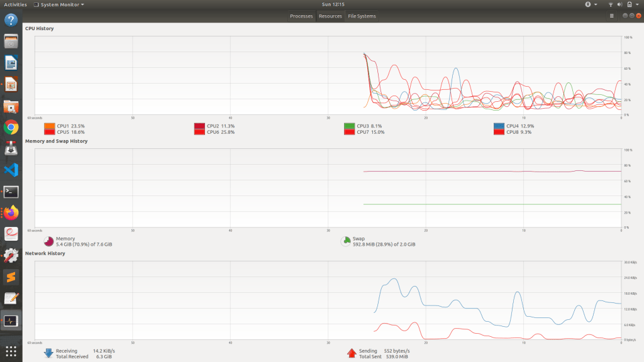Select the Resources tab

coord(330,16)
